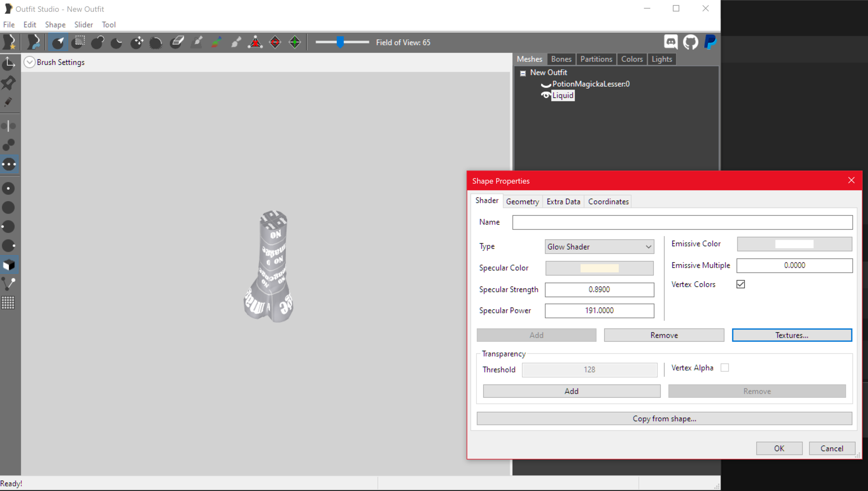Image resolution: width=868 pixels, height=491 pixels.
Task: Click the Pivot pin tool icon
Action: (x=9, y=83)
